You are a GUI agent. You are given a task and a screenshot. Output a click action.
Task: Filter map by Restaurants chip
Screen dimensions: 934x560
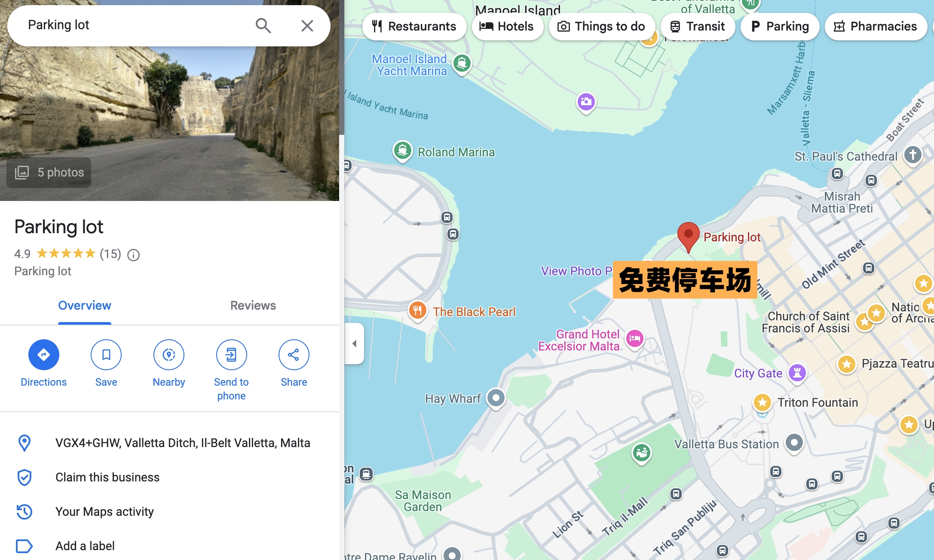[x=414, y=27]
